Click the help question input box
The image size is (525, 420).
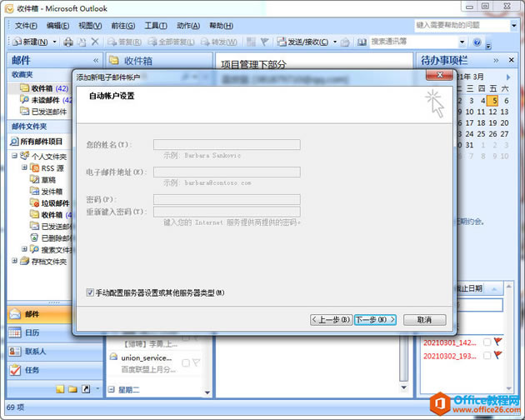(462, 25)
